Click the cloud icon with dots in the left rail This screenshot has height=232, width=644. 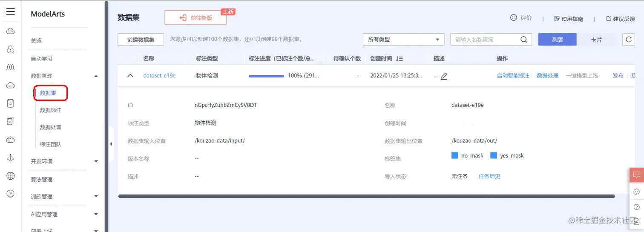point(11,86)
